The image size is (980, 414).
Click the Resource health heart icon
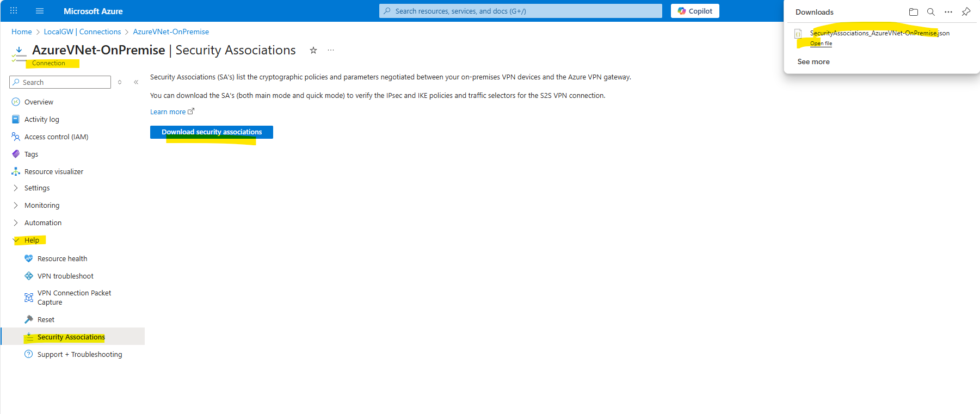pyautogui.click(x=29, y=258)
